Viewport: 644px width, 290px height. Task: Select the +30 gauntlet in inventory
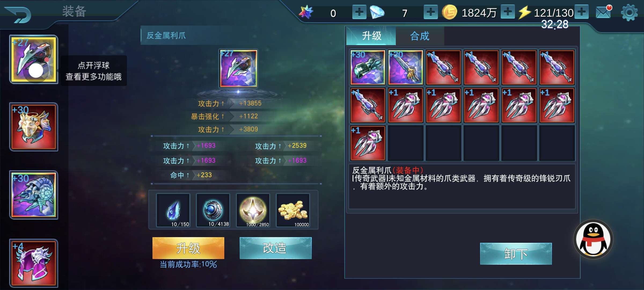coord(368,67)
